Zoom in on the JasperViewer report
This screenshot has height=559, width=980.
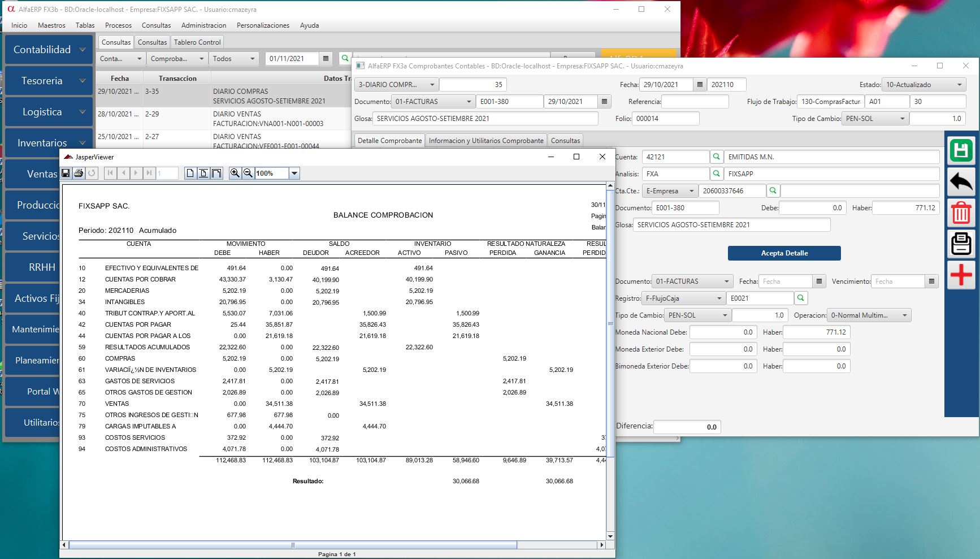(235, 173)
